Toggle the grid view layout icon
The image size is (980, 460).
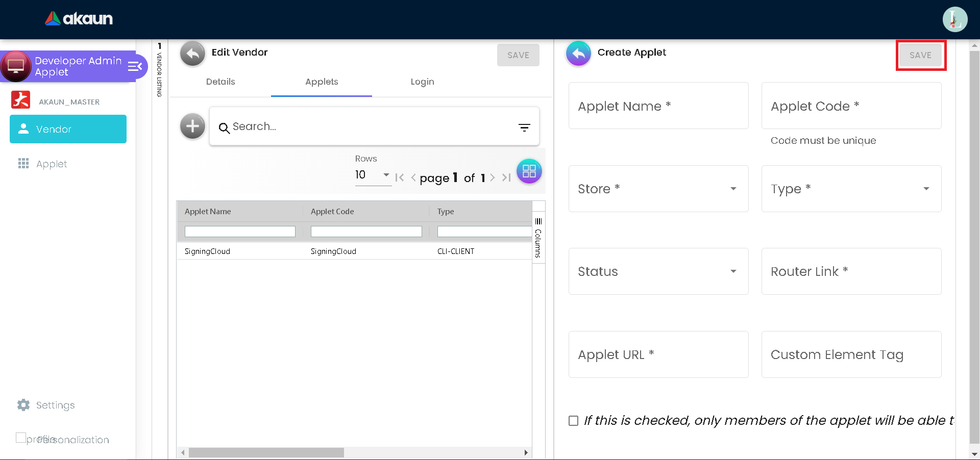click(529, 171)
